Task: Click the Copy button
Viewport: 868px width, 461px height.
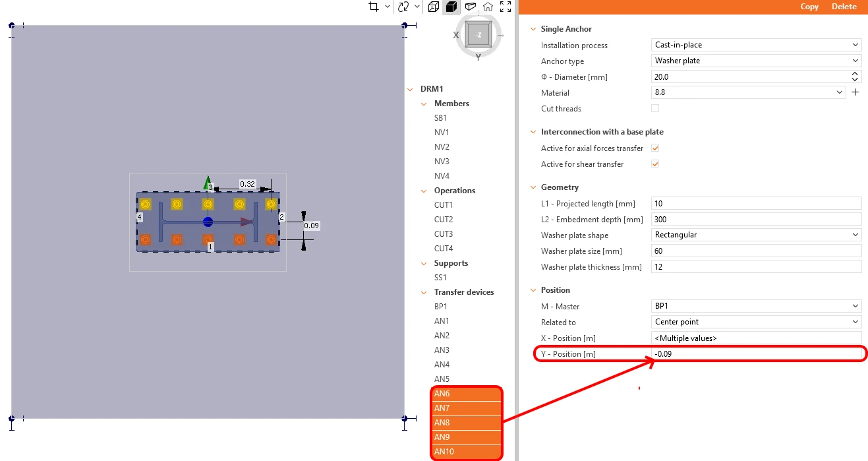Action: tap(809, 7)
